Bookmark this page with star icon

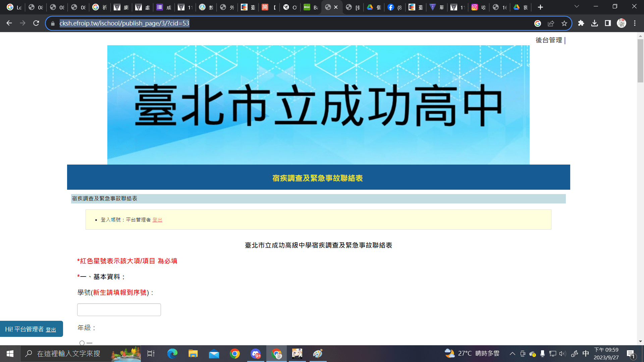point(564,23)
